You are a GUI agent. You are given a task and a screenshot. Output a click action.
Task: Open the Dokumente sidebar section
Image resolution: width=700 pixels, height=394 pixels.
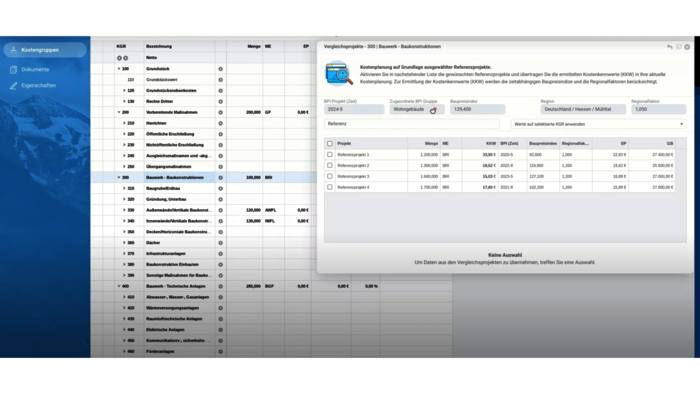point(35,70)
